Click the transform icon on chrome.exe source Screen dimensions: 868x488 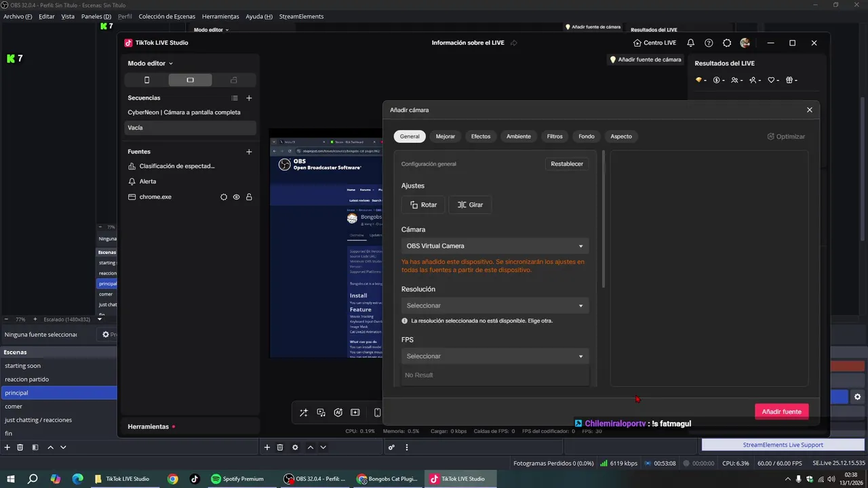click(224, 197)
